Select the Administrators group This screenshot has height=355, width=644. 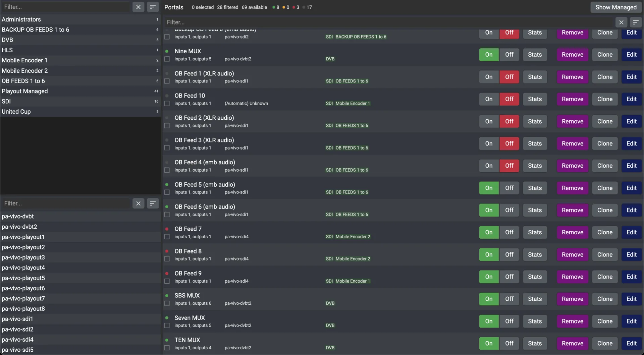[x=80, y=19]
